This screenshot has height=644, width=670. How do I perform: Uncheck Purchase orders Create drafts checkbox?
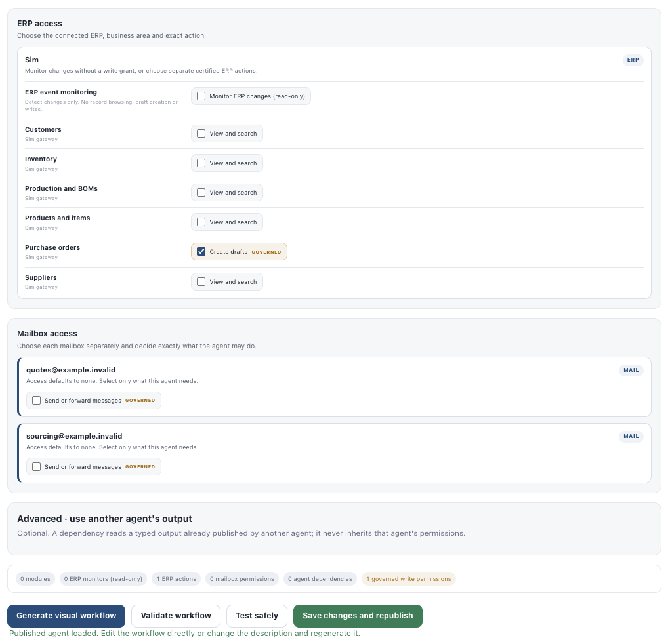pos(201,252)
